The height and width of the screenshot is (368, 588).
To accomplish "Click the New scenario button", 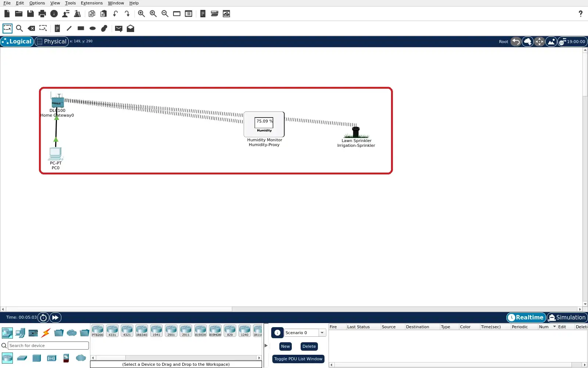I will coord(286,346).
